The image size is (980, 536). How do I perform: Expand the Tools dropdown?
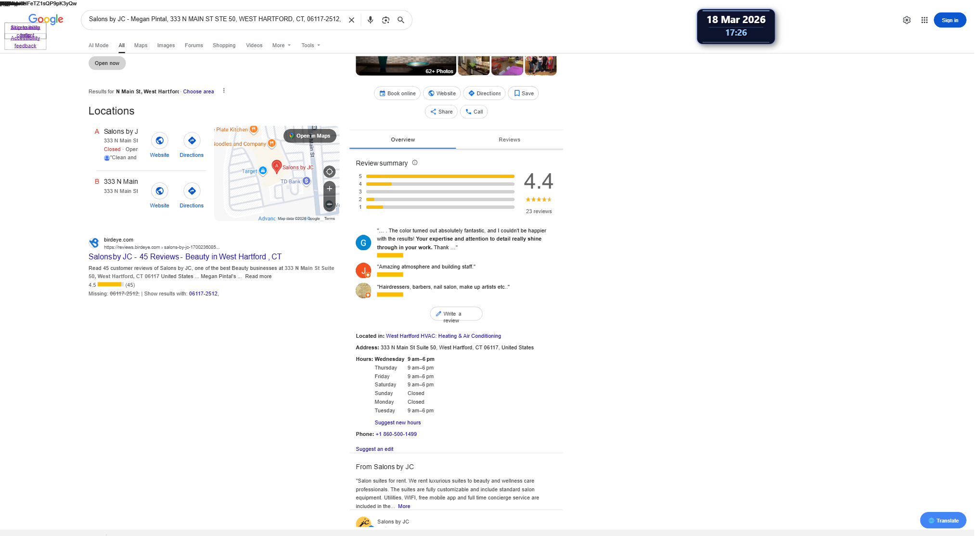(x=310, y=45)
